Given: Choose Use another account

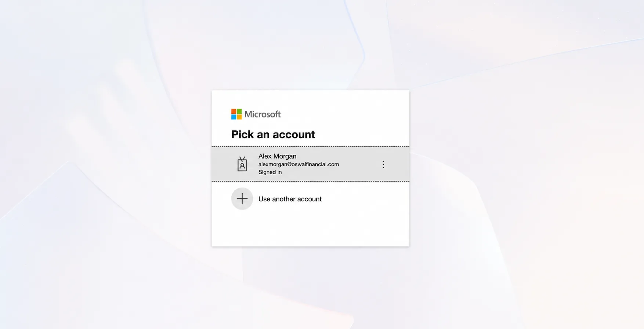Looking at the screenshot, I should click(290, 199).
